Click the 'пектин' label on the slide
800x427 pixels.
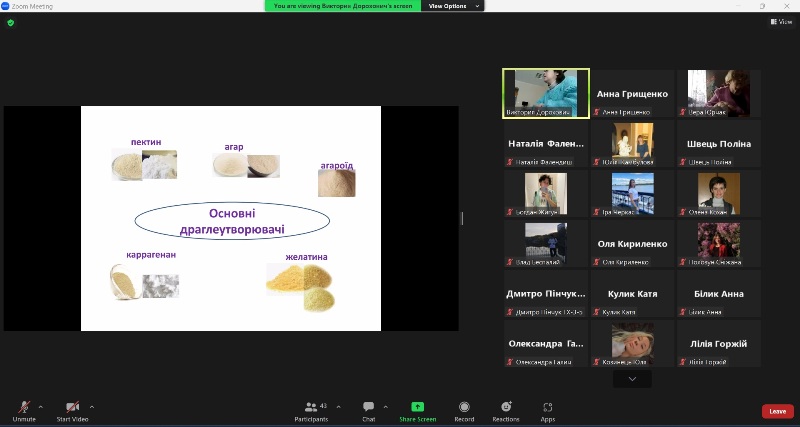tap(146, 142)
